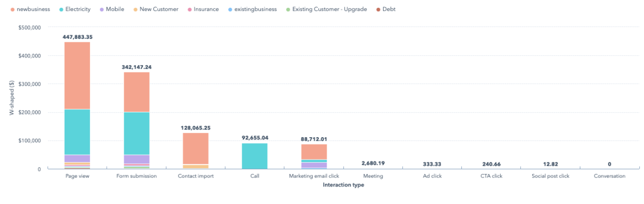
Task: Click the Form submission axis label
Action: [137, 176]
